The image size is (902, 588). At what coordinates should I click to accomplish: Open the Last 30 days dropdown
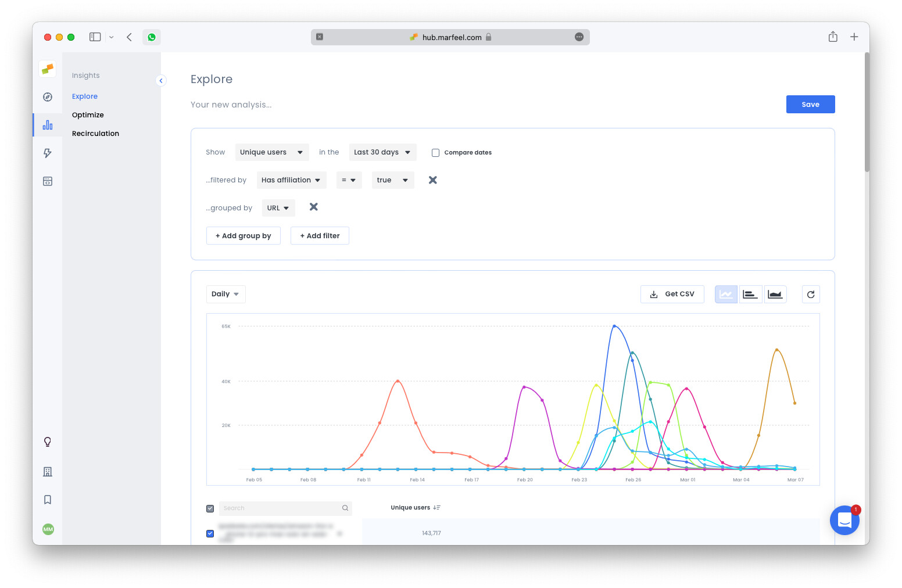click(382, 152)
